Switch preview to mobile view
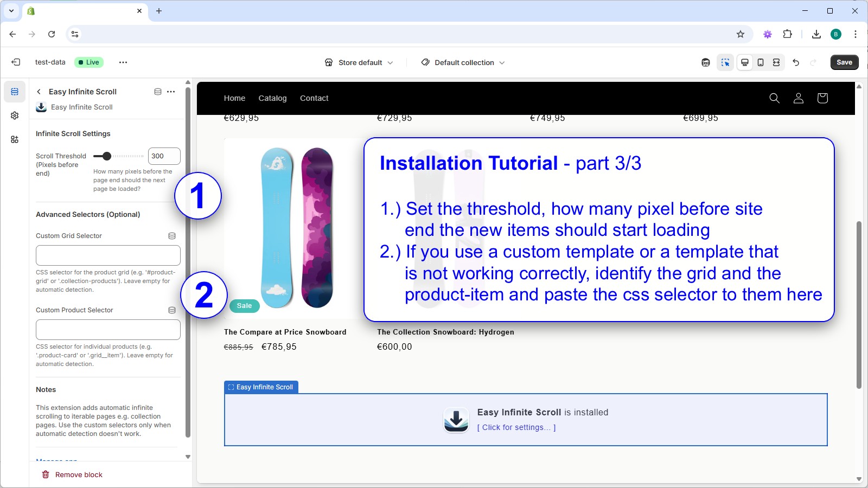Screen dimensions: 868x488 tap(761, 62)
